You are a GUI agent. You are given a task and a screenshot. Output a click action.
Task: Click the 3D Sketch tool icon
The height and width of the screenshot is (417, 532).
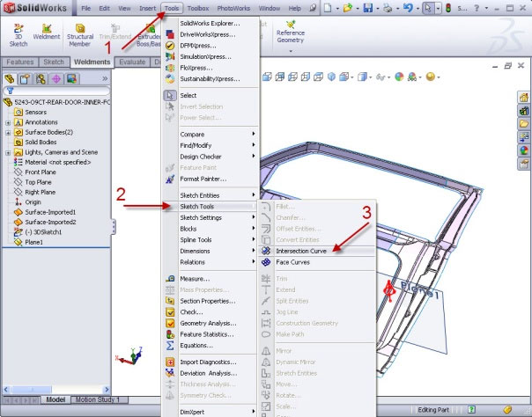[18, 28]
